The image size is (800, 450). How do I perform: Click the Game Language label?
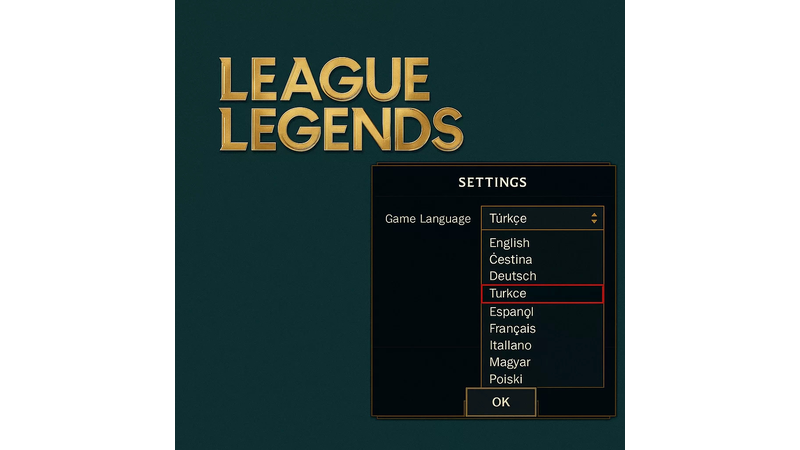point(428,219)
